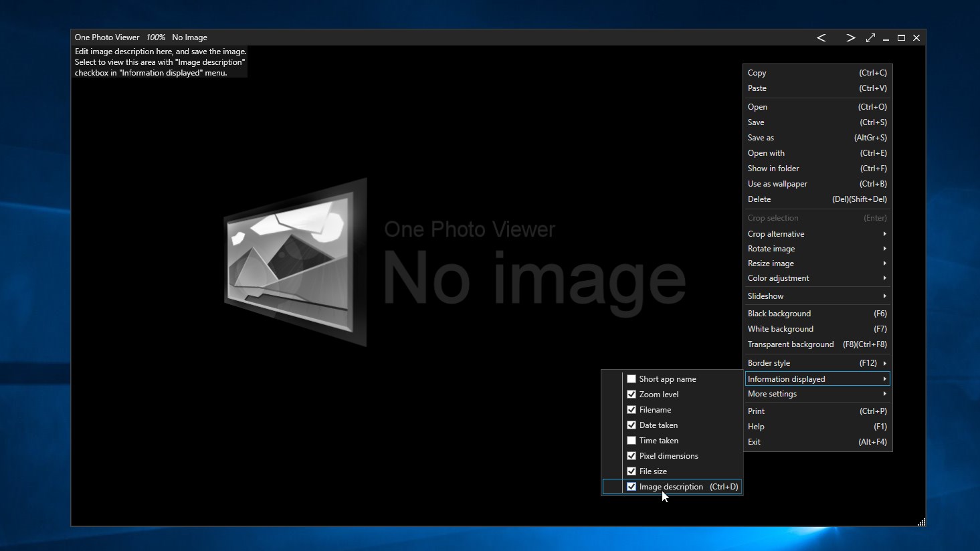Maximize the One Photo Viewer window
Image resolution: width=980 pixels, height=551 pixels.
coord(901,38)
